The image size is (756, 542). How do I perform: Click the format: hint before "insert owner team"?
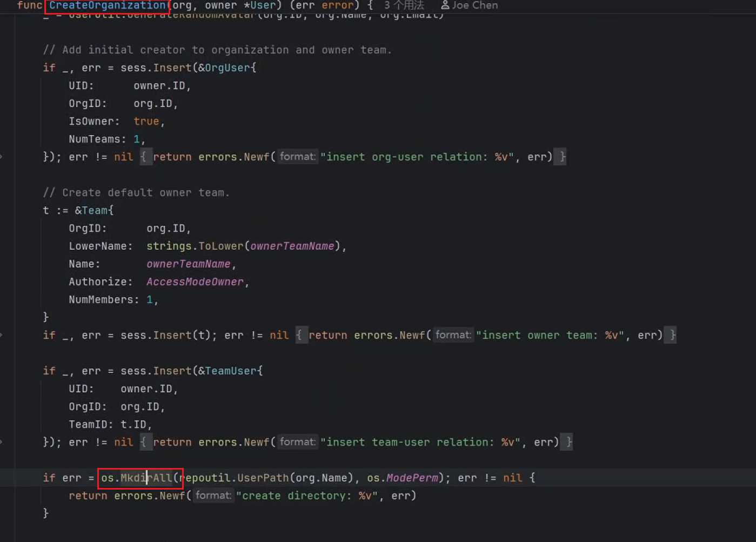[453, 334]
